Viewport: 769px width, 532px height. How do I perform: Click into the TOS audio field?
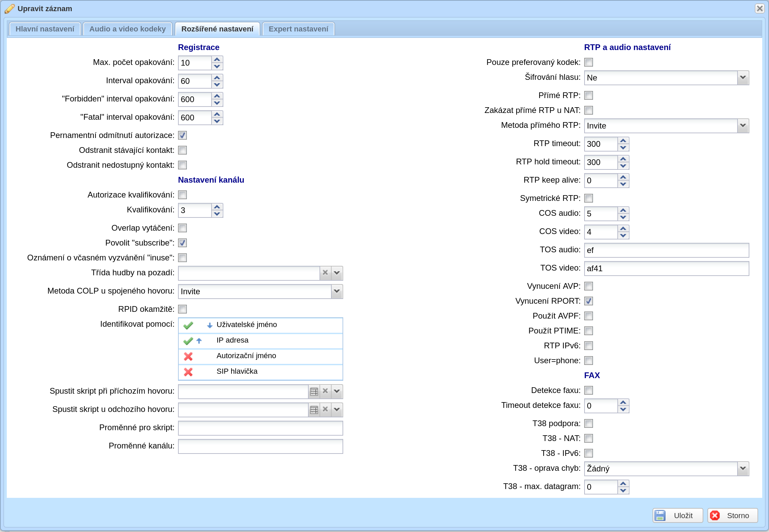pos(666,250)
